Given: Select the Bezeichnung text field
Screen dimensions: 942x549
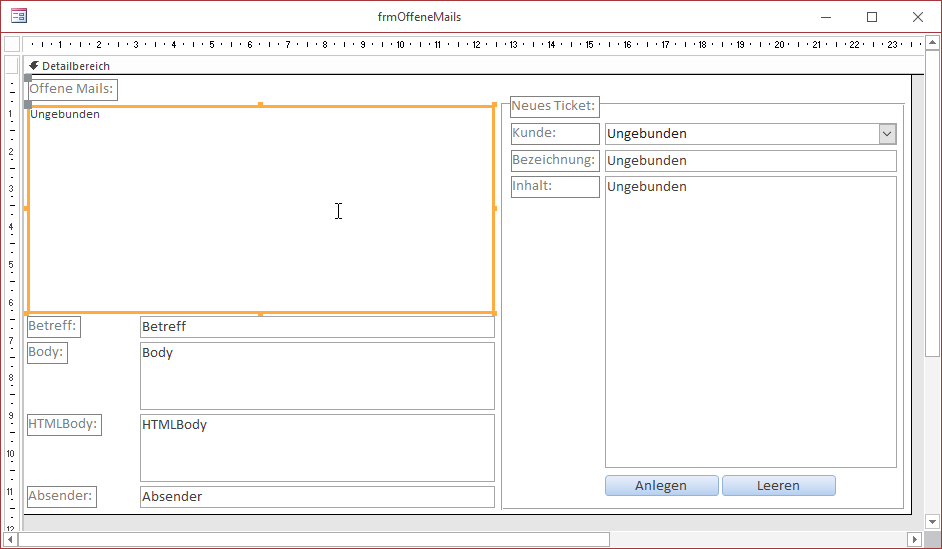Looking at the screenshot, I should click(750, 161).
